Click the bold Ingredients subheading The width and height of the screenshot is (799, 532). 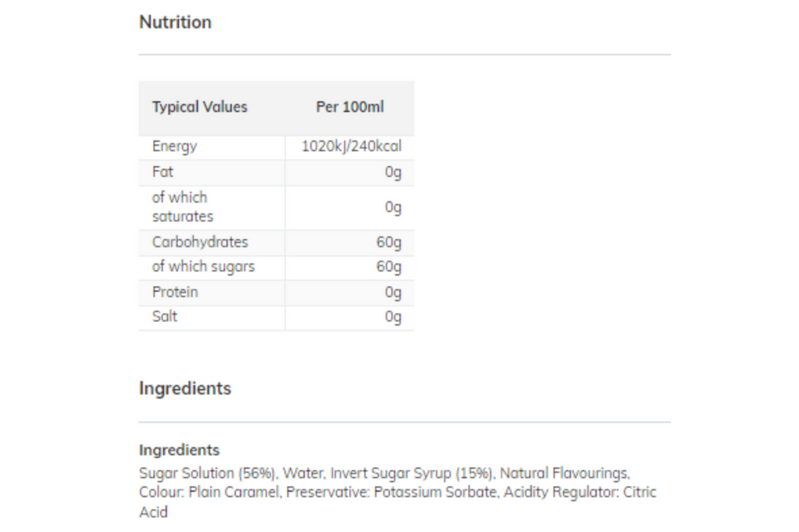[x=179, y=450]
